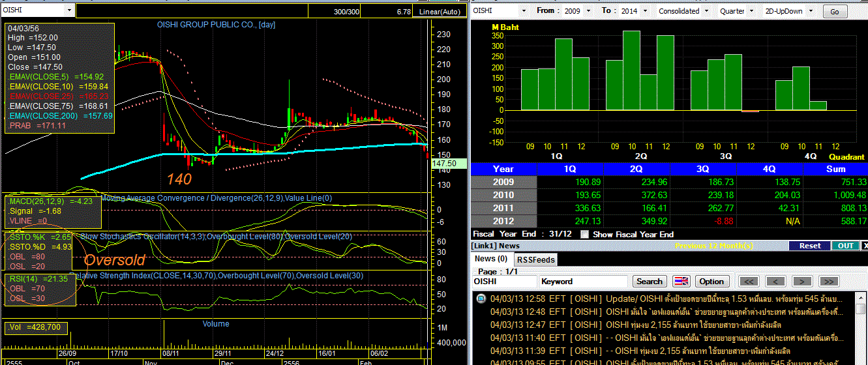Viewport: 868px width, 365px height.
Task: Select the 2012 year row label
Action: [x=503, y=221]
